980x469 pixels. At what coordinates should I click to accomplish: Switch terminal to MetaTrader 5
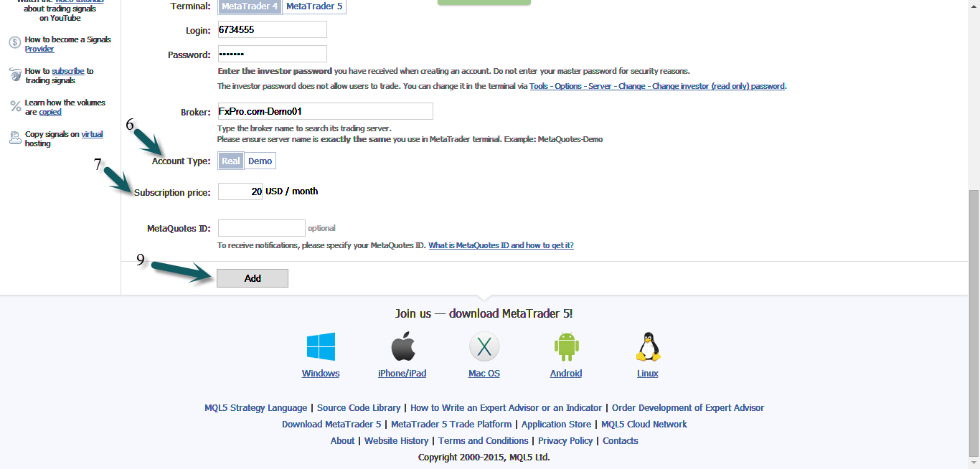[314, 6]
